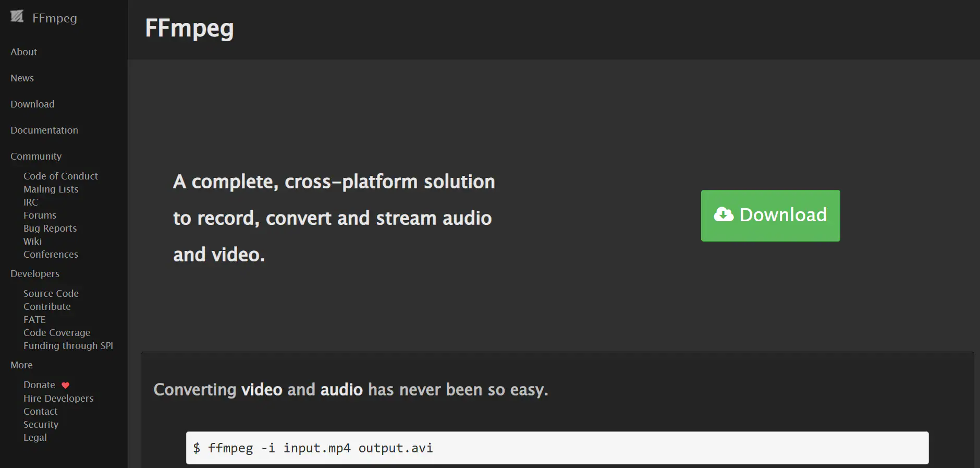Click the FFmpeg logo icon in sidebar
The image size is (980, 468).
point(17,17)
